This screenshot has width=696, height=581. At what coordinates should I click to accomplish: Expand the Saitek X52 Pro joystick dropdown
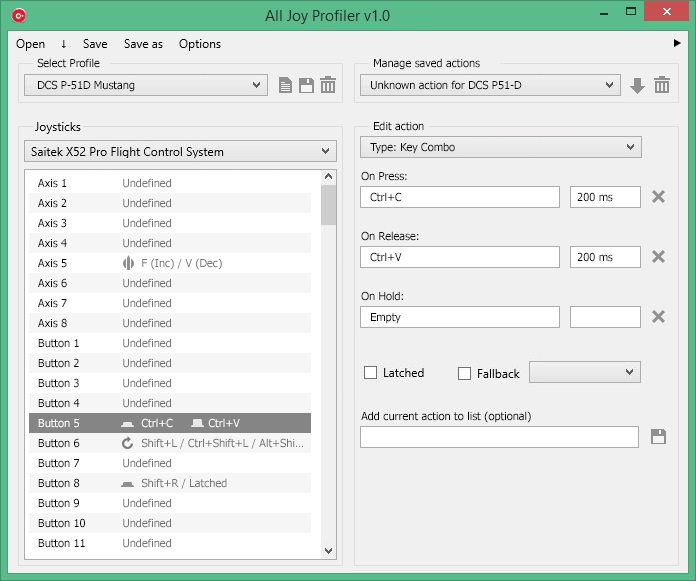180,152
